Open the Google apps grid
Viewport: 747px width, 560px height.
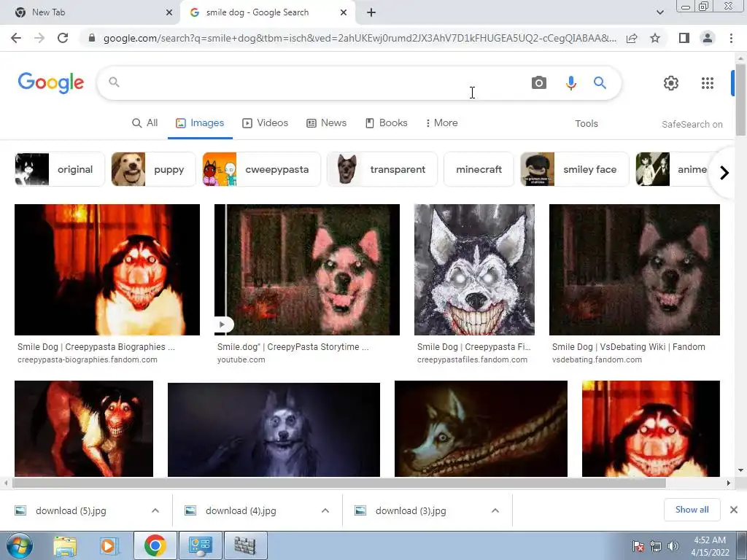(708, 83)
